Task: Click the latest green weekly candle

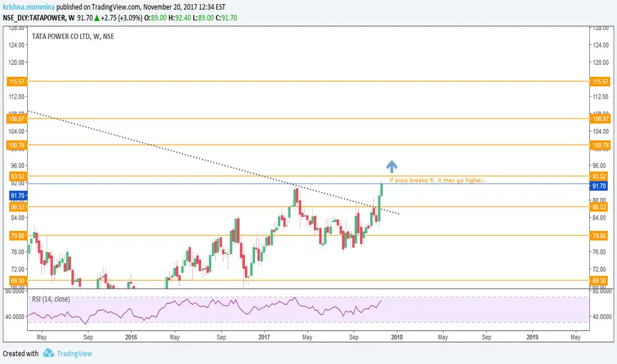Action: click(381, 190)
